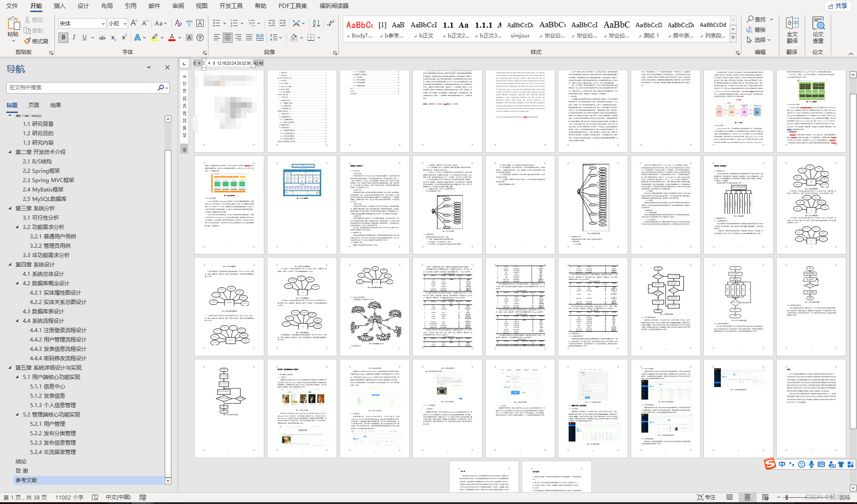The height and width of the screenshot is (504, 857).
Task: Click the increase indent icon
Action: tap(283, 23)
